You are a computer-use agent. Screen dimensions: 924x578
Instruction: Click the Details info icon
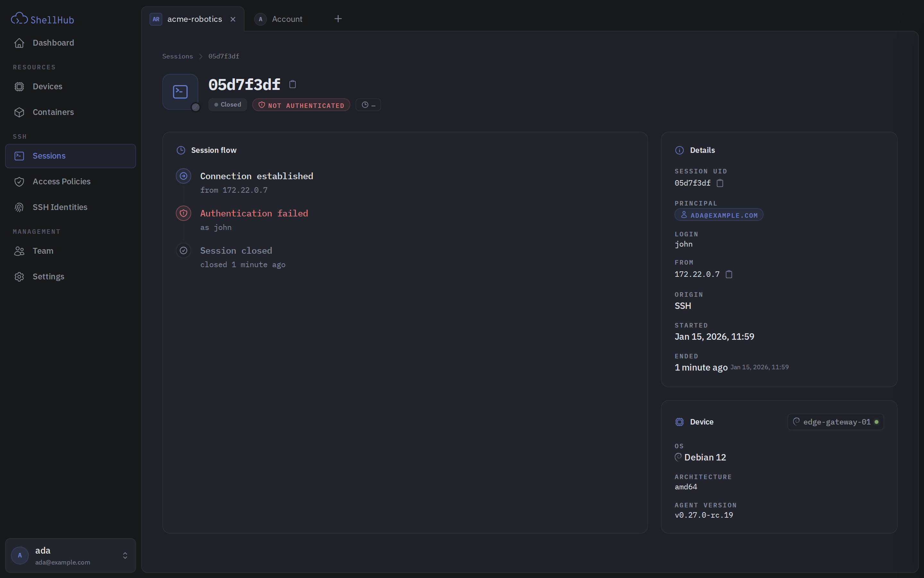pyautogui.click(x=679, y=150)
